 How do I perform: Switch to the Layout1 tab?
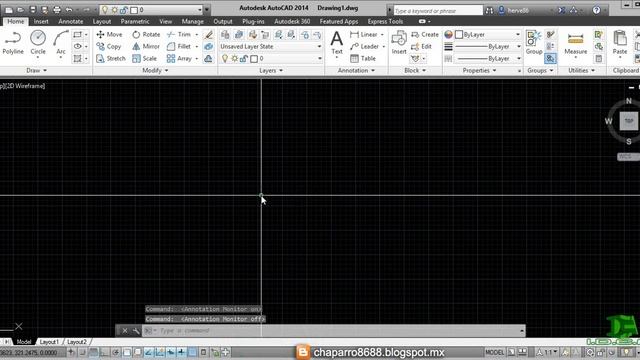[x=49, y=342]
